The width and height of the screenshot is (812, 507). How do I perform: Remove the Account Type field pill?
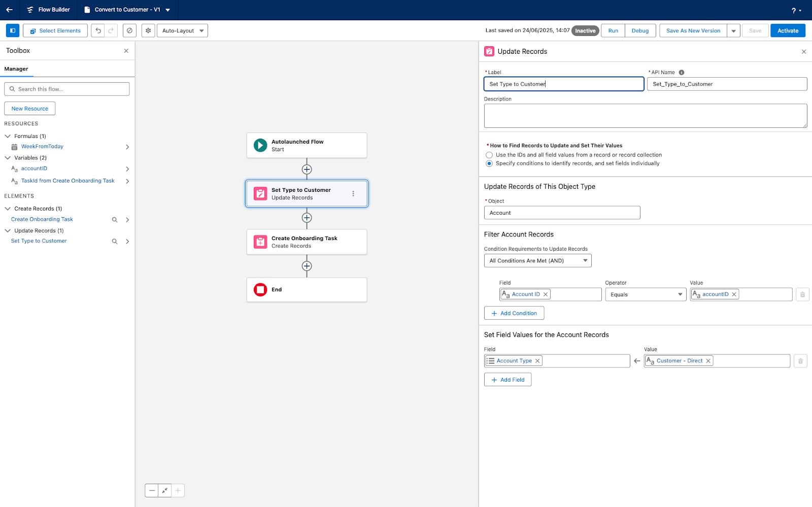(x=537, y=361)
